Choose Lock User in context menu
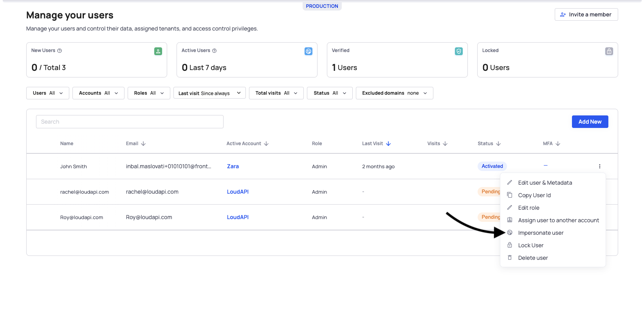 pos(530,245)
